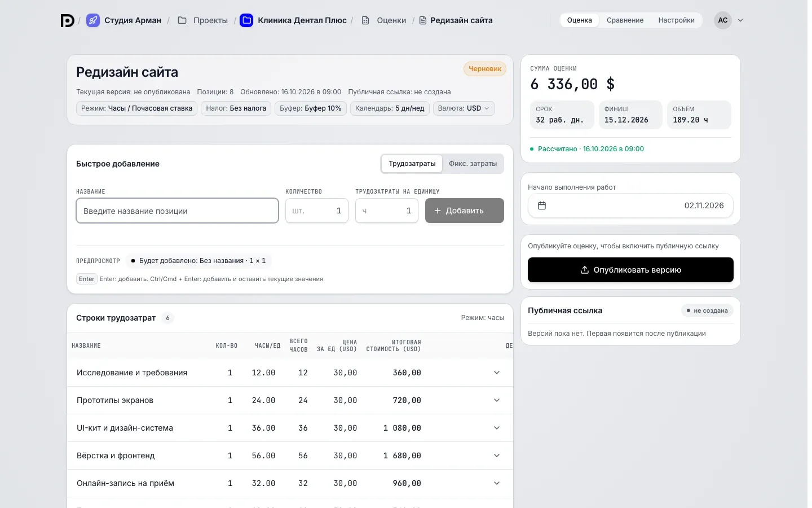The image size is (812, 508).
Task: Click the blue Клиника Дентал Плюс project icon
Action: click(246, 20)
